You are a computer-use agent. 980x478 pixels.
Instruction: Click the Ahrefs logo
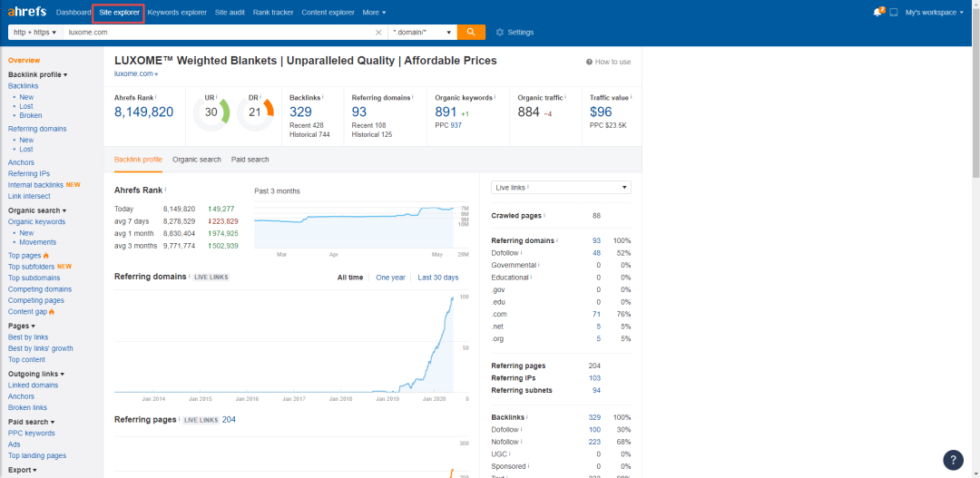[x=26, y=12]
